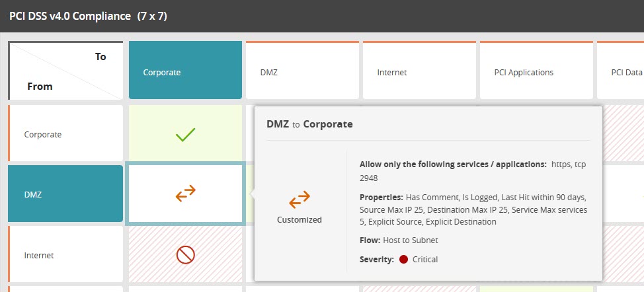Click the red Critical severity dot

403,260
